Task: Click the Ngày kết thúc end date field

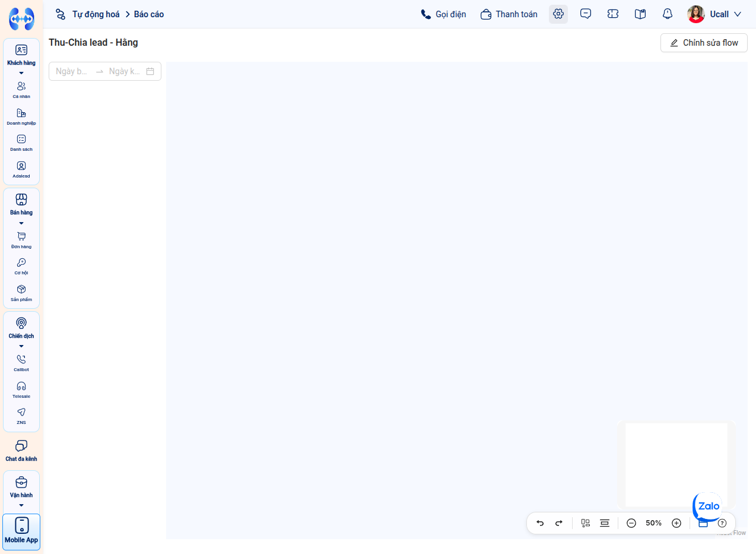Action: (x=125, y=71)
